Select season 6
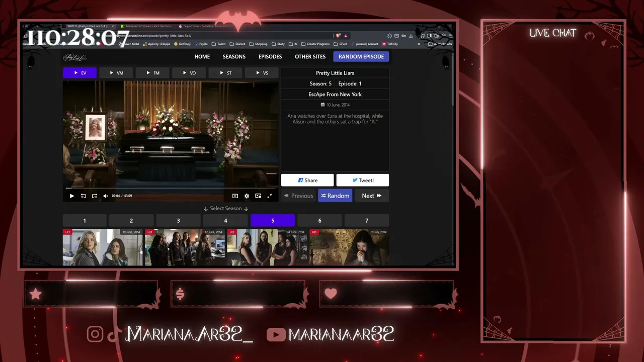This screenshot has height=362, width=644. pos(319,220)
